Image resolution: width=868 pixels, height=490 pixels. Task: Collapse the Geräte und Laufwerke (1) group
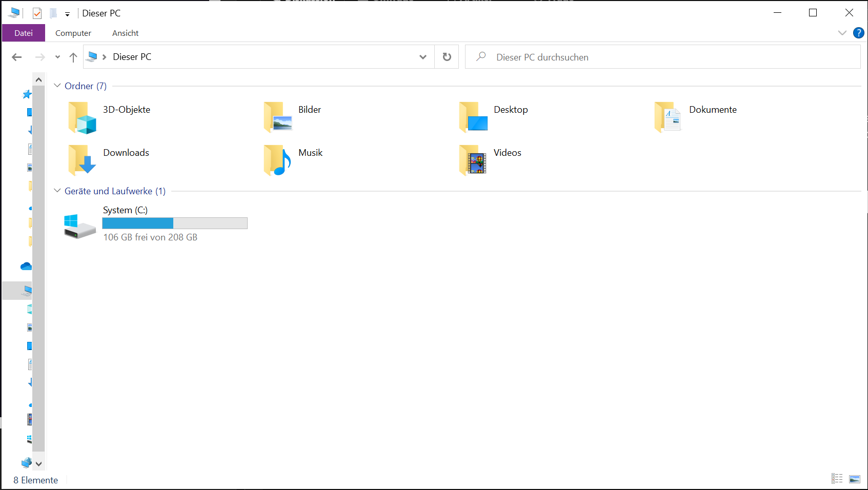coord(57,191)
